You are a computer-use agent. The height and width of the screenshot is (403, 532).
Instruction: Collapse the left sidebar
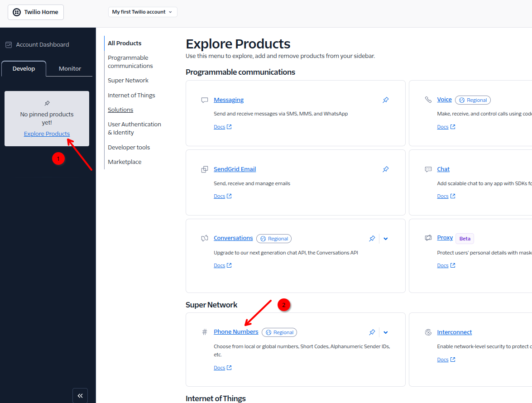[x=80, y=395]
